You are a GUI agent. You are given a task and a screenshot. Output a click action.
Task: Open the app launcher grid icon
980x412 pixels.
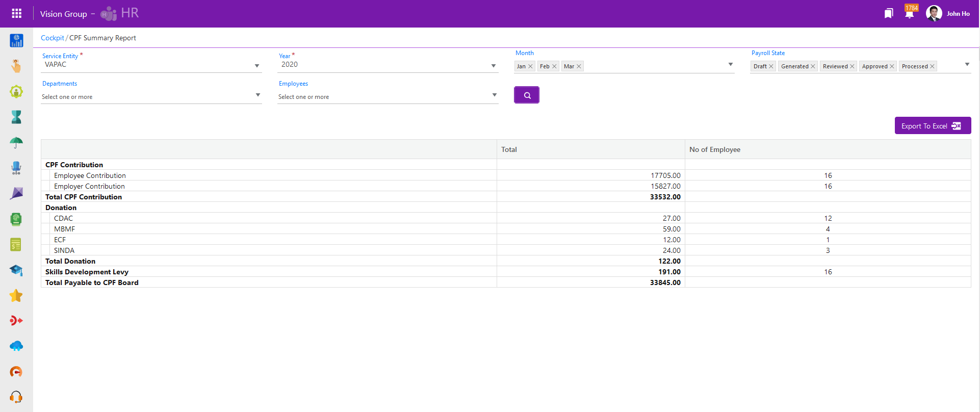tap(16, 13)
